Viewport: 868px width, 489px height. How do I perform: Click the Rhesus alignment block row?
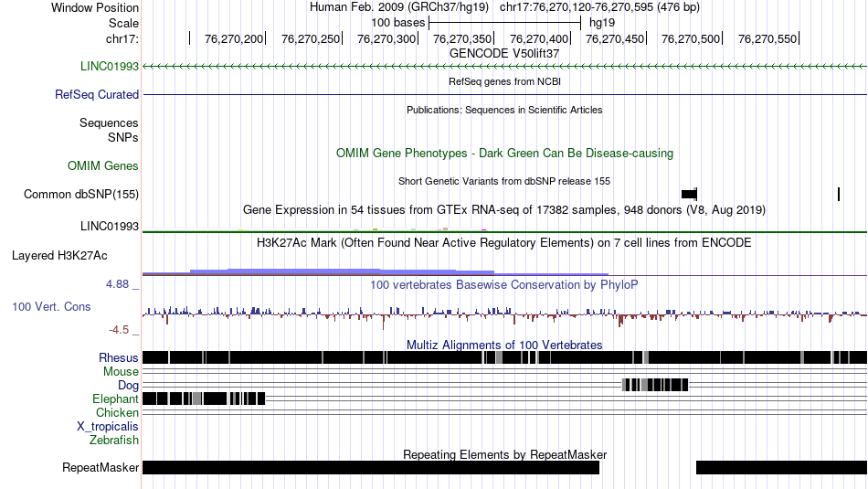pos(505,357)
